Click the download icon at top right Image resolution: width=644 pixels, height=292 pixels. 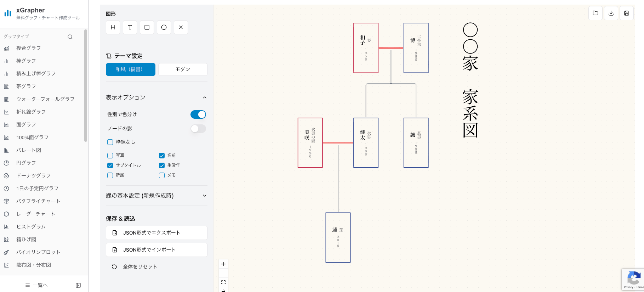tap(611, 13)
